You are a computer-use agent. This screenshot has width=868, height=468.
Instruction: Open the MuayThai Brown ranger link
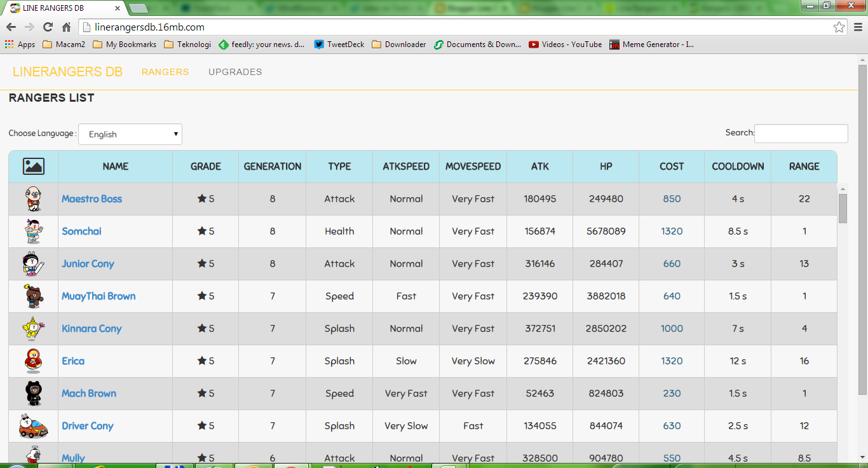pyautogui.click(x=98, y=296)
